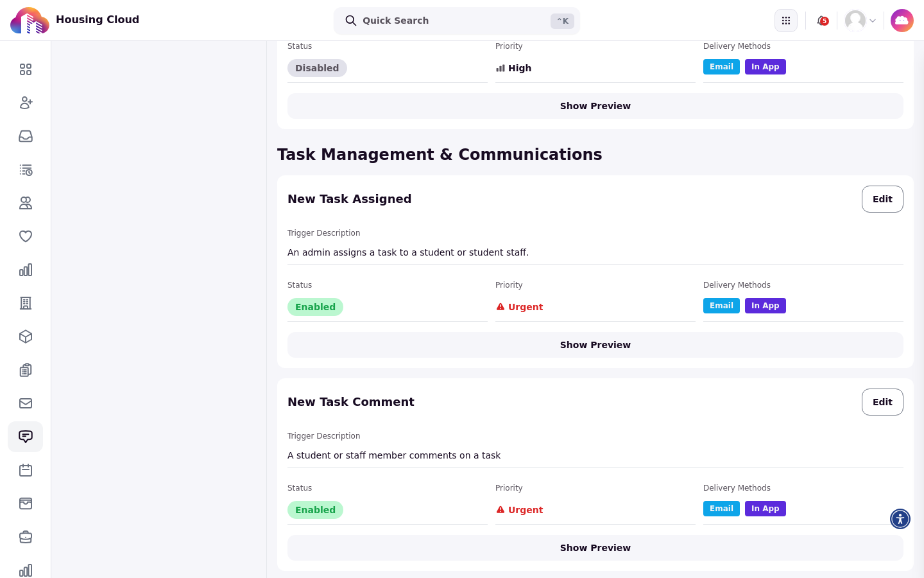
Task: Show Preview for New Task Comment
Action: click(x=595, y=548)
